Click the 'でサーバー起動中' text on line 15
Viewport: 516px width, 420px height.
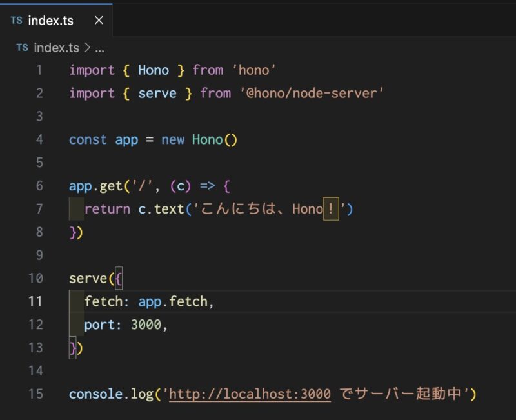(x=400, y=394)
